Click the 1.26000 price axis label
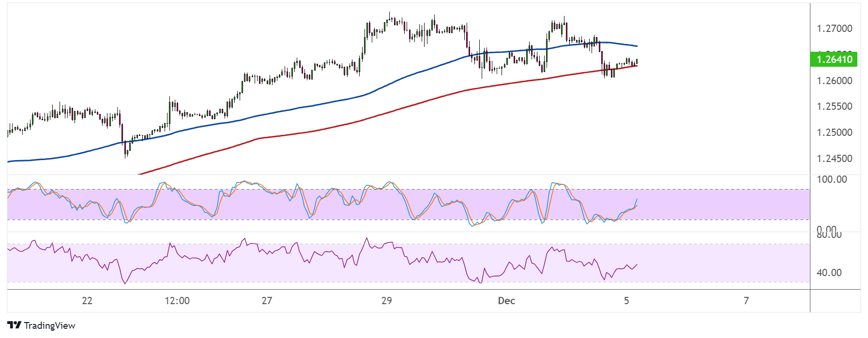 coord(835,81)
